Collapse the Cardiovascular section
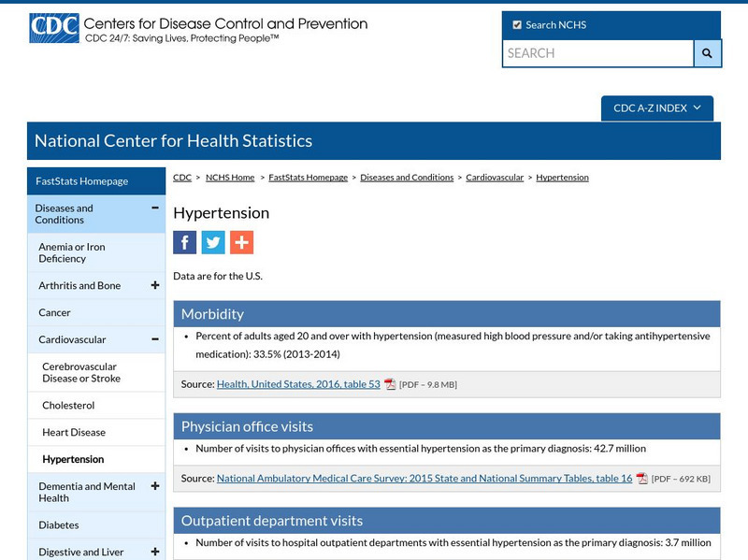Viewport: 748px width, 560px height. [x=153, y=338]
